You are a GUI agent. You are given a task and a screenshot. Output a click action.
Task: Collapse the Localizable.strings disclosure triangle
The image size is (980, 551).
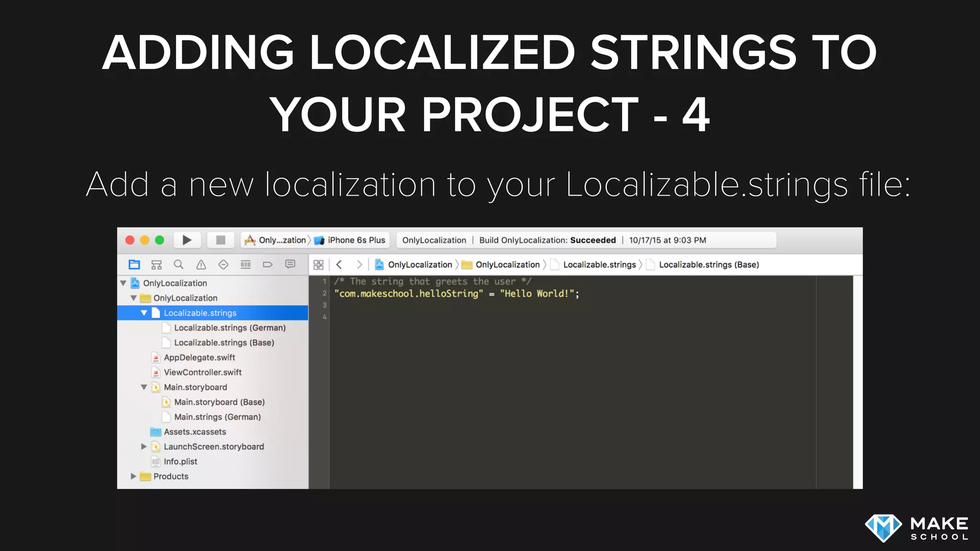coord(144,313)
